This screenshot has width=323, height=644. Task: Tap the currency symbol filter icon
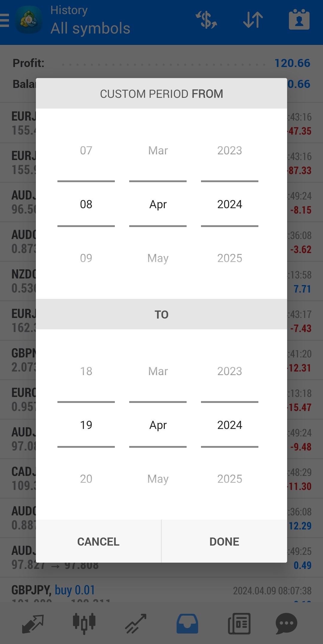point(206,20)
